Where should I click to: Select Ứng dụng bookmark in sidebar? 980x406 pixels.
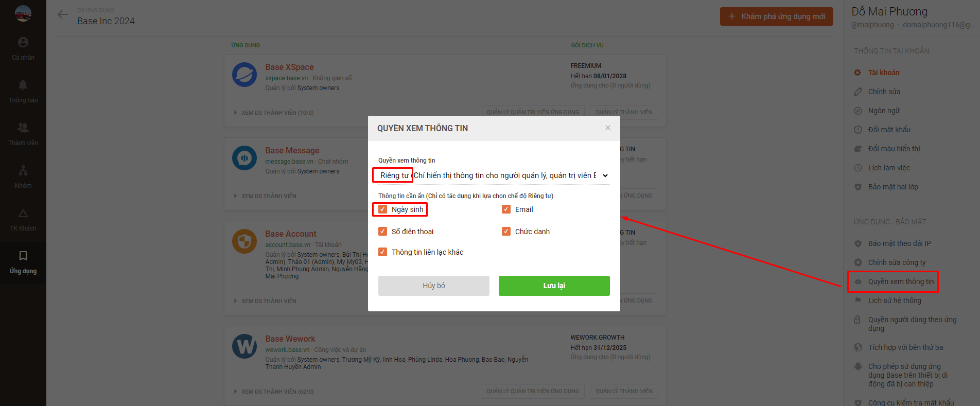point(23,262)
